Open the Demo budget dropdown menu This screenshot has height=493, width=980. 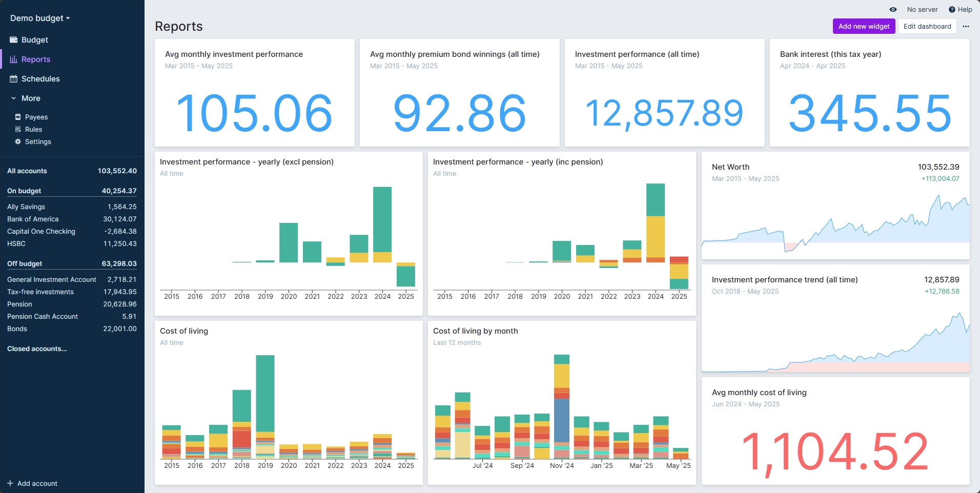pyautogui.click(x=40, y=18)
